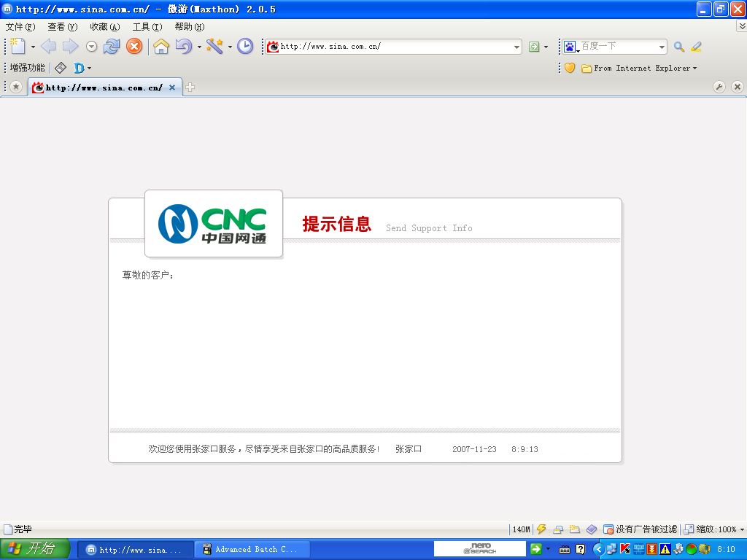Click the blue diamond status icon
Image resolution: width=747 pixels, height=560 pixels.
[x=591, y=529]
